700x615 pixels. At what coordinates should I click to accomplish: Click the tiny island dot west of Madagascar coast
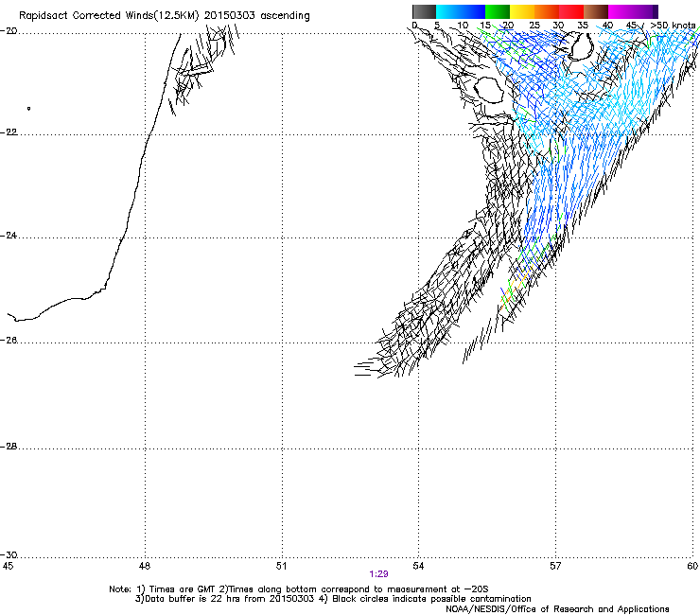pyautogui.click(x=28, y=109)
